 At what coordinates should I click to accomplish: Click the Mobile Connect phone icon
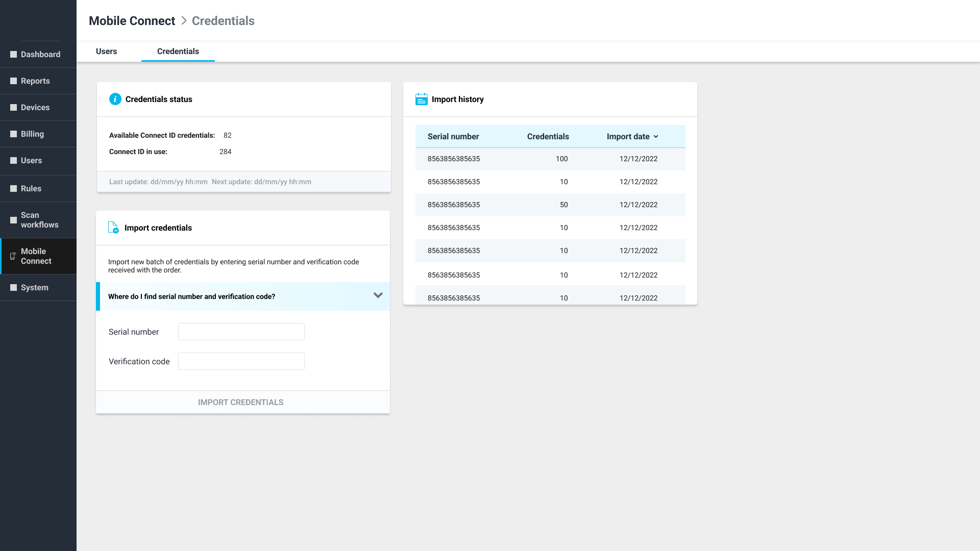coord(13,256)
